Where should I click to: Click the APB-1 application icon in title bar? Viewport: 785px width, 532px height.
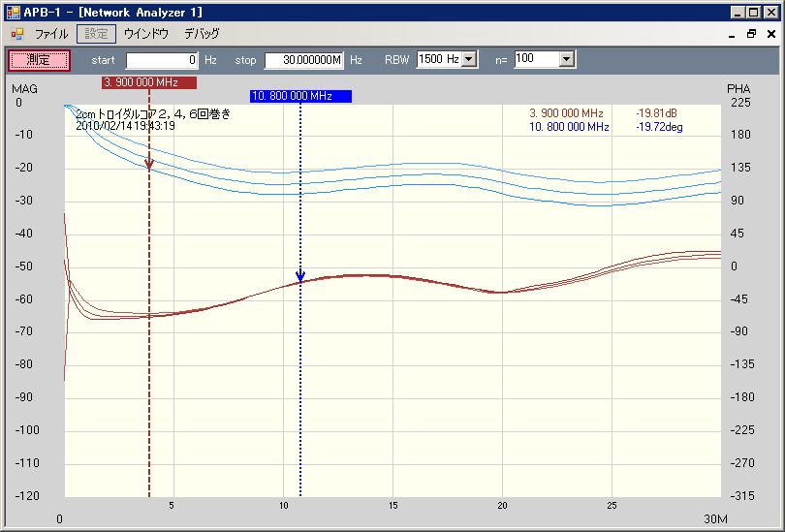click(x=14, y=13)
